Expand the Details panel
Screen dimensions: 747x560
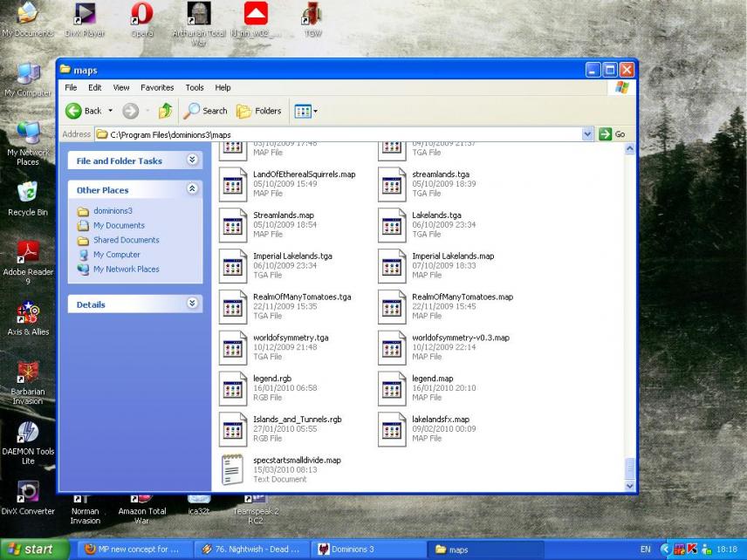point(193,304)
